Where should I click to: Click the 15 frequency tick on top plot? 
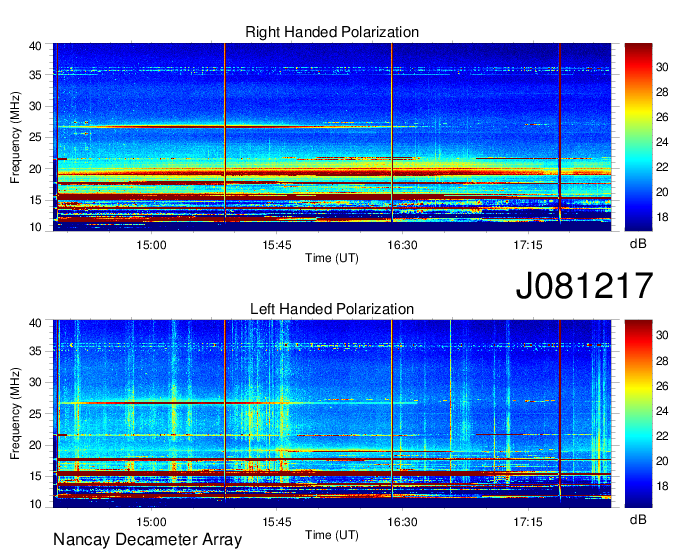pos(35,200)
